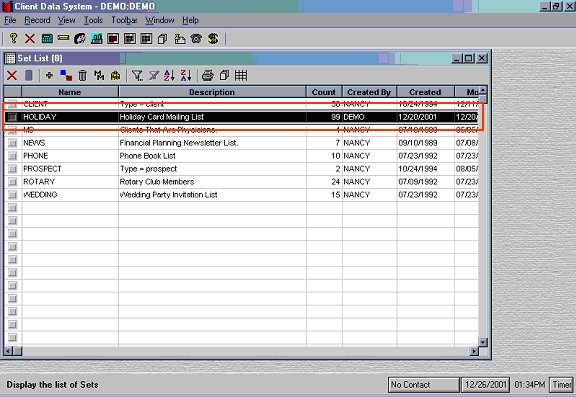Click the tray icon left of the telephone
576x397 pixels.
coord(180,38)
